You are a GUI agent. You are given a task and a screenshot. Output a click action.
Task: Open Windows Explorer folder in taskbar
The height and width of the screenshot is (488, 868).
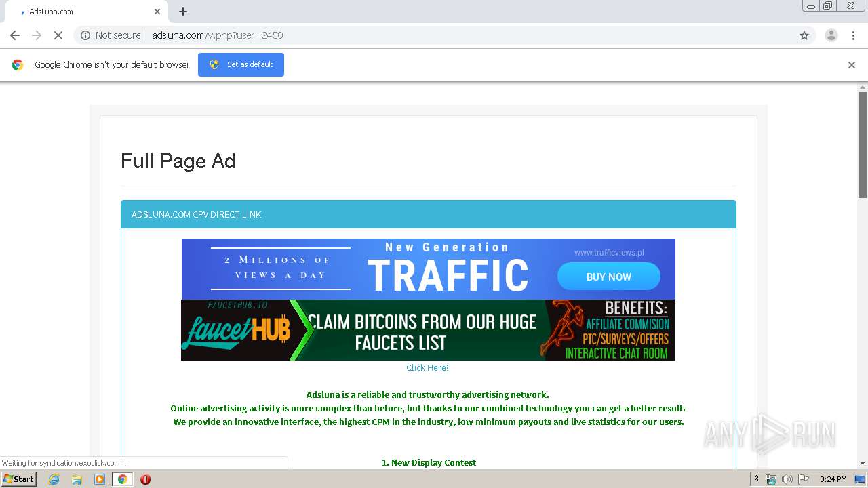(x=77, y=479)
